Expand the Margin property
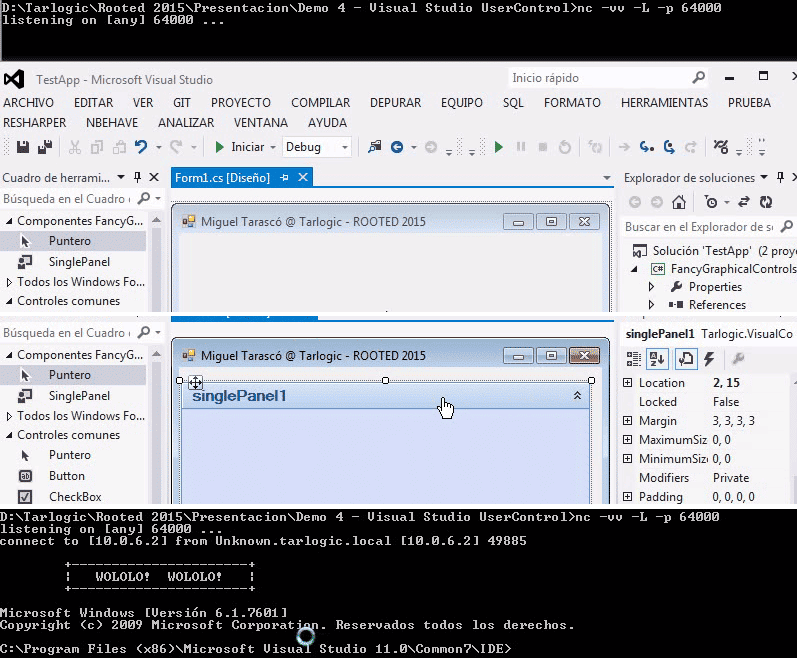Screen dimensions: 797x658 click(628, 421)
